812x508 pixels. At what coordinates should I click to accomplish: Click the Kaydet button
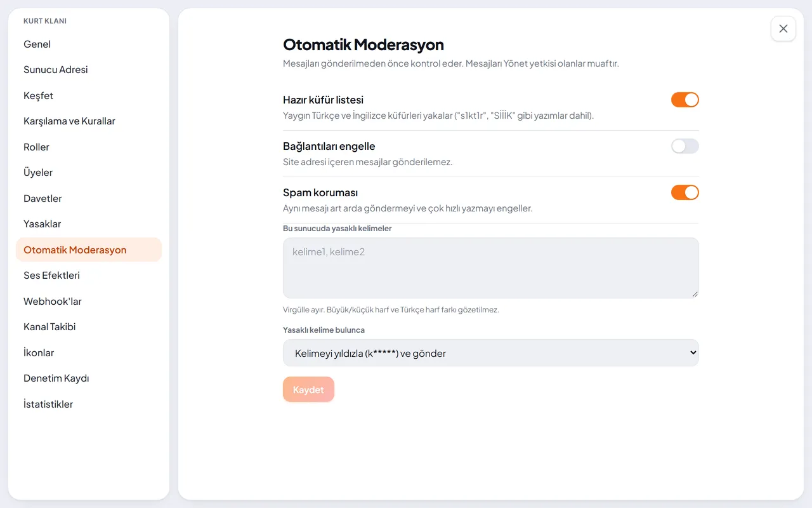point(308,390)
